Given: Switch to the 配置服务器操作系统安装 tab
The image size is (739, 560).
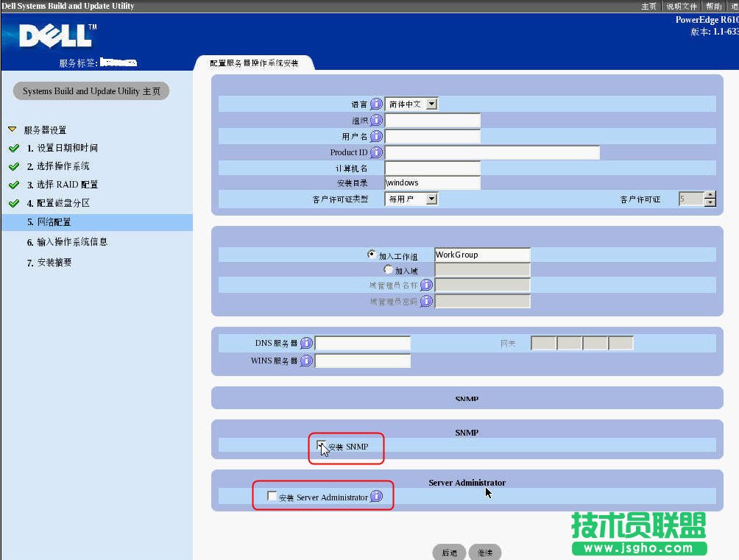Looking at the screenshot, I should coord(253,62).
